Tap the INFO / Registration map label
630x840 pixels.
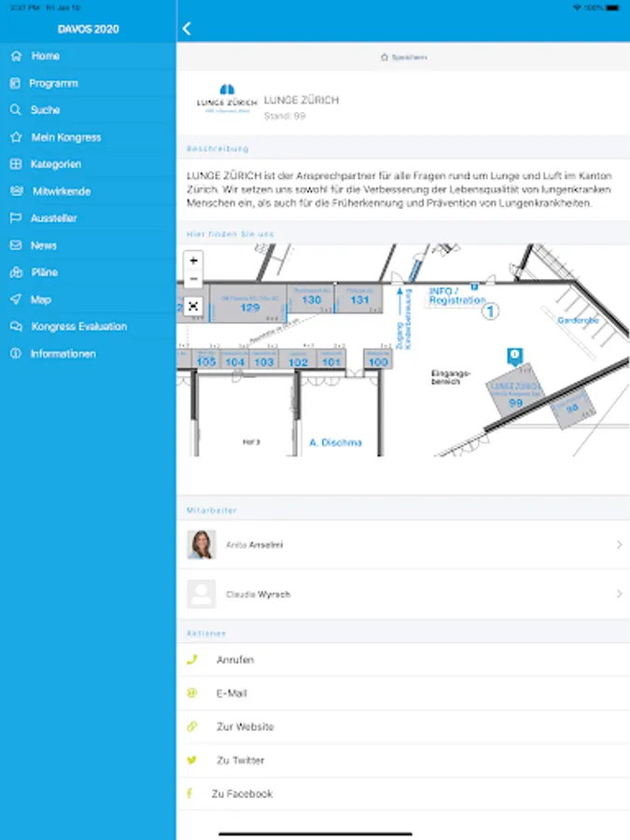tap(456, 296)
